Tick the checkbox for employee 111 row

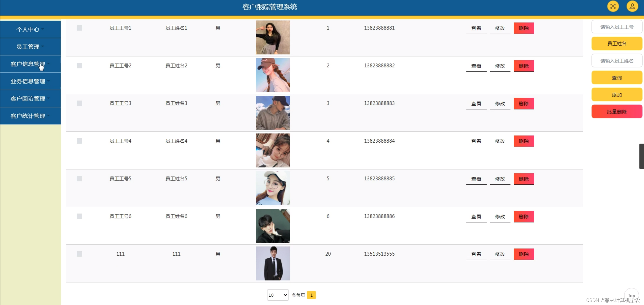pos(79,254)
